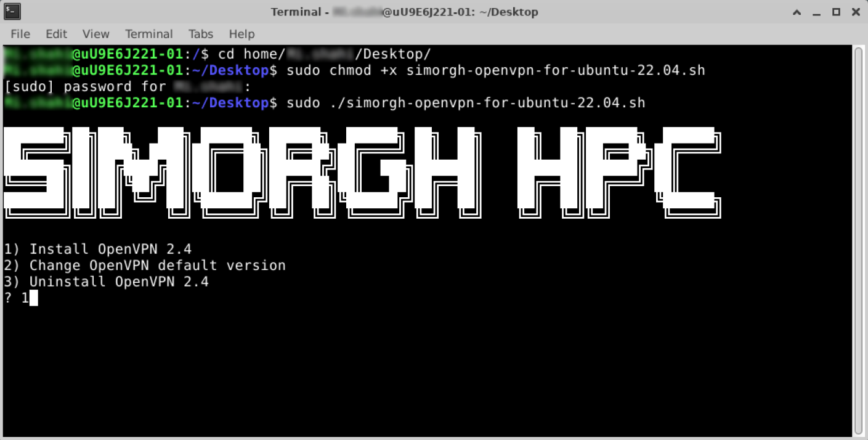
Task: Open the Edit menu
Action: [56, 34]
